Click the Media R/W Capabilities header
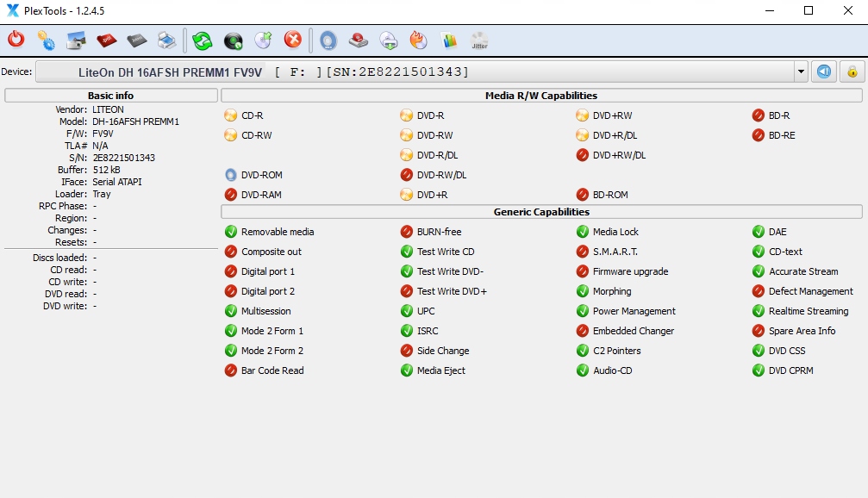868x498 pixels. pos(541,96)
